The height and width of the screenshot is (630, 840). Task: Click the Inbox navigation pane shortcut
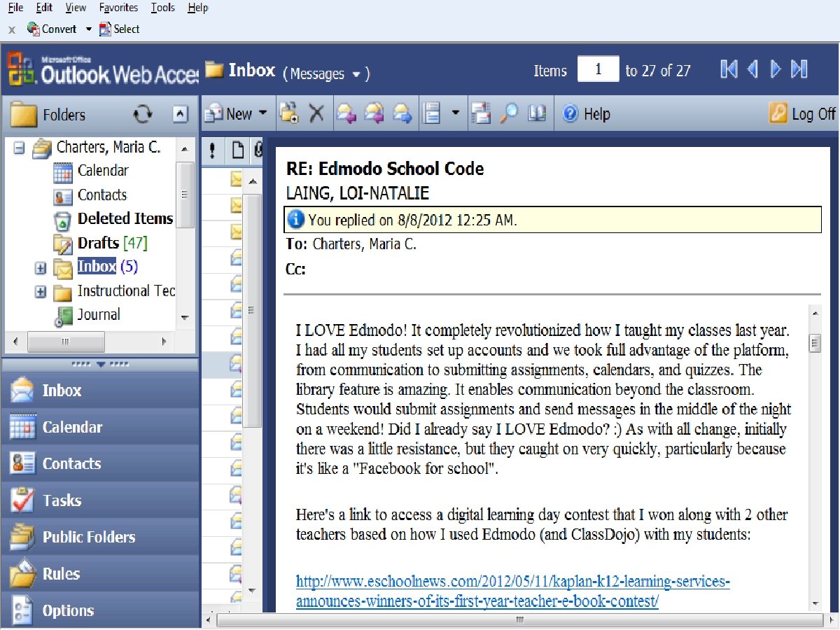[100, 391]
